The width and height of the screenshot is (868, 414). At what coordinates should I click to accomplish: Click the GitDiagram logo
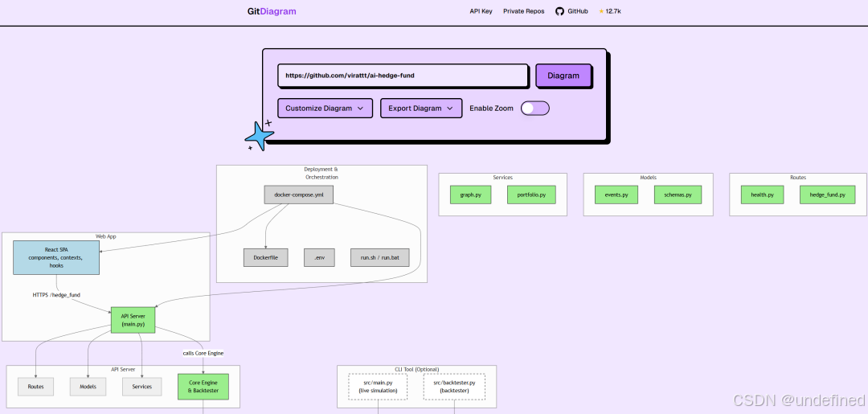pos(272,11)
